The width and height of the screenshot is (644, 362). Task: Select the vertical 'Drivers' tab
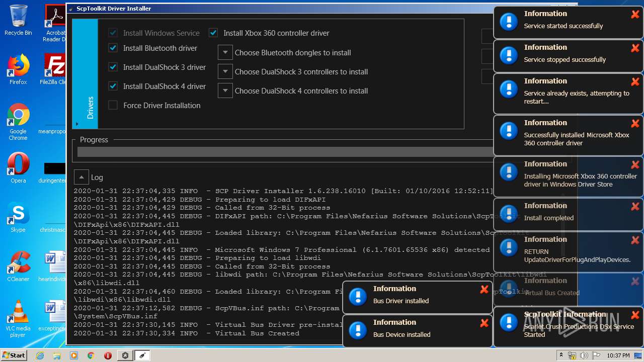click(85, 74)
